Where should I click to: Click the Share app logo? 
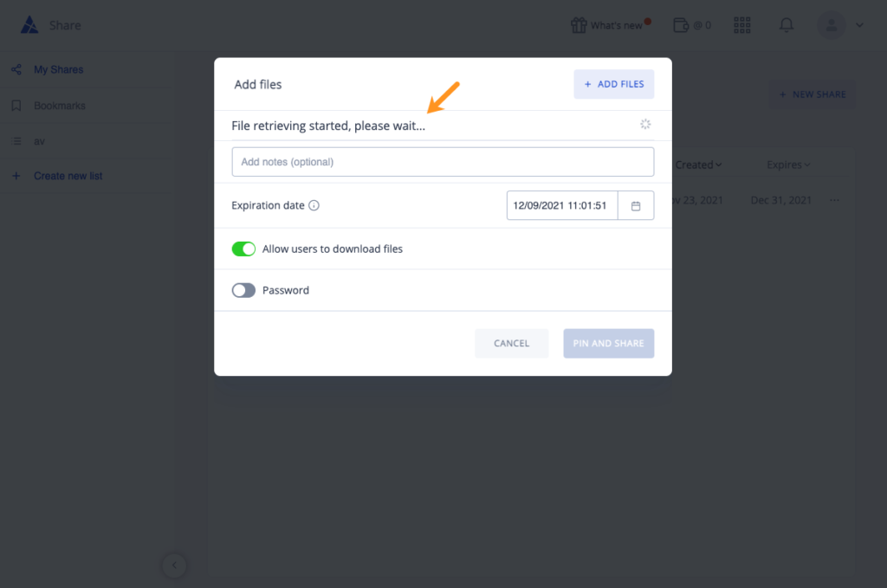pos(29,25)
